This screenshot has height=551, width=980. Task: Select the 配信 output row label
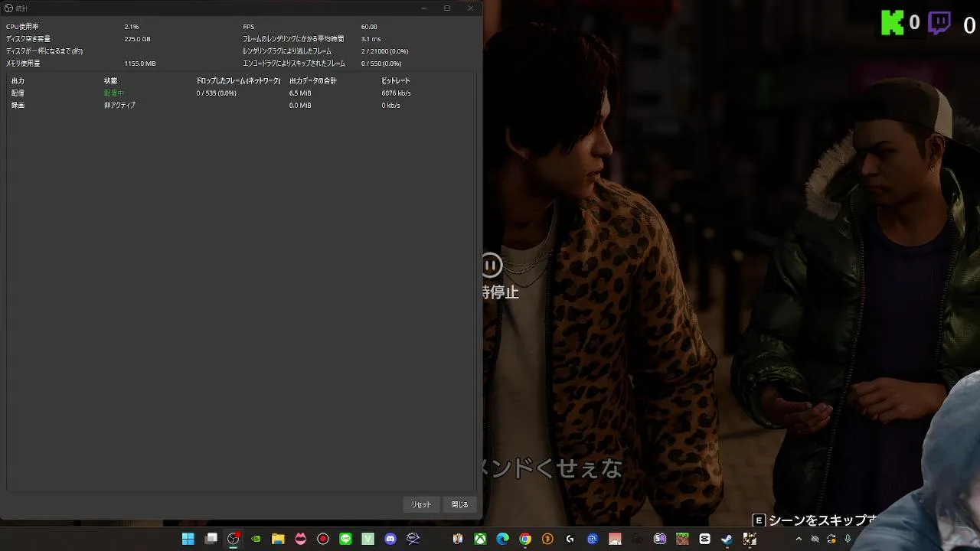[18, 93]
